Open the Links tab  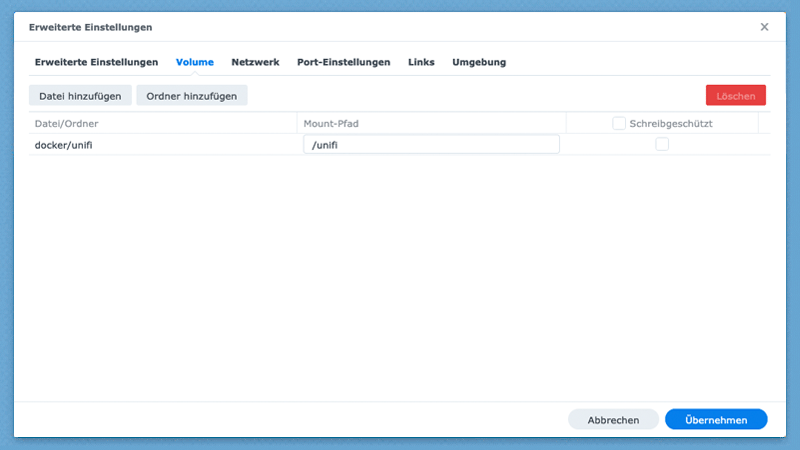tap(421, 62)
